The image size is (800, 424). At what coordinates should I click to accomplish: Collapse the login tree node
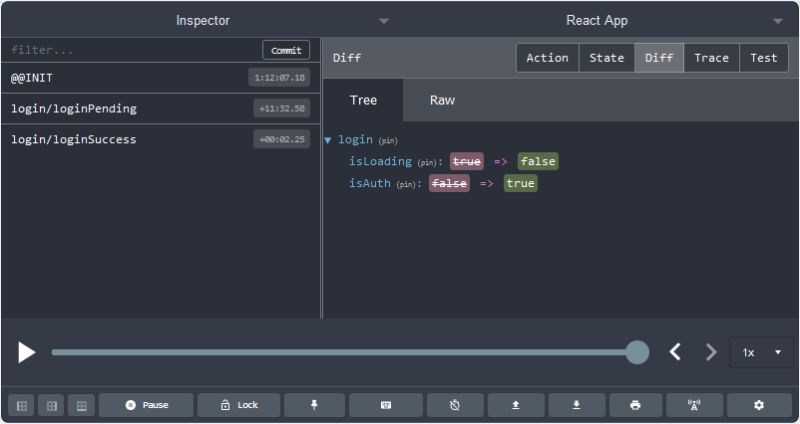328,140
